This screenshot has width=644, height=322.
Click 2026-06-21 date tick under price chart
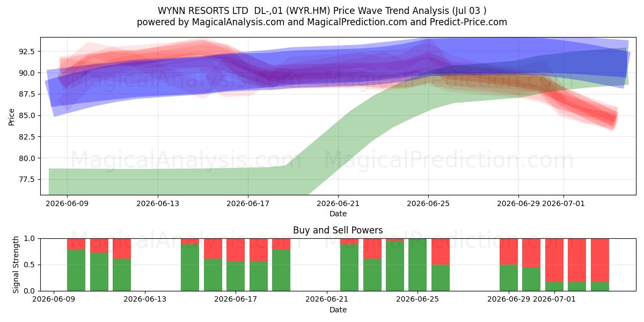tap(338, 203)
